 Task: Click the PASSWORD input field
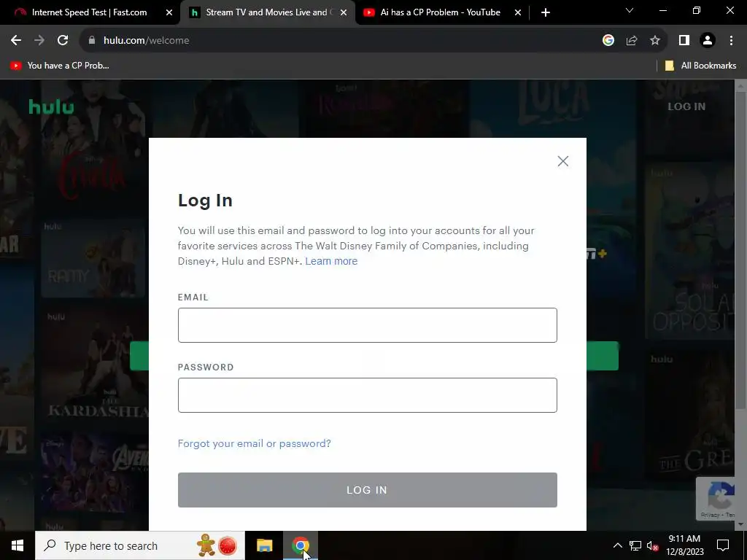click(x=368, y=395)
